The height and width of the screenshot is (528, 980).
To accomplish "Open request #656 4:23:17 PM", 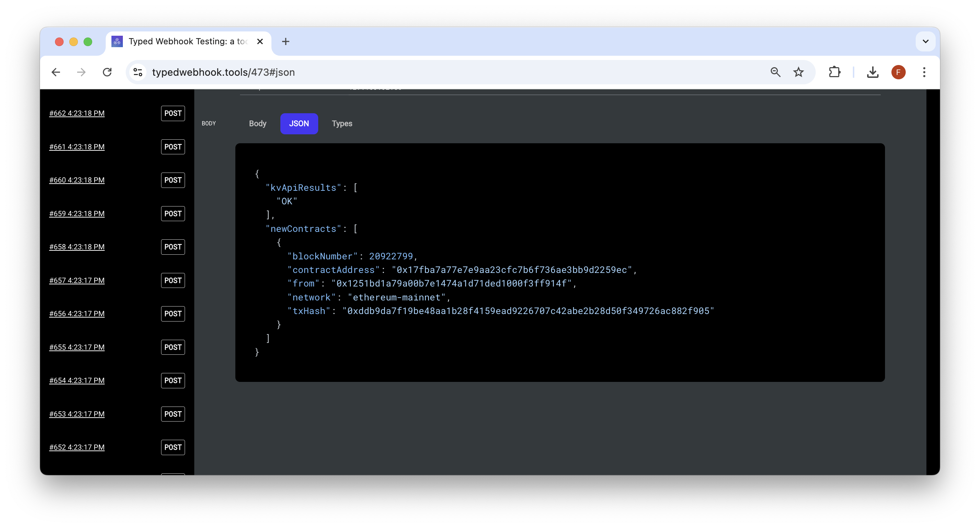I will [77, 313].
